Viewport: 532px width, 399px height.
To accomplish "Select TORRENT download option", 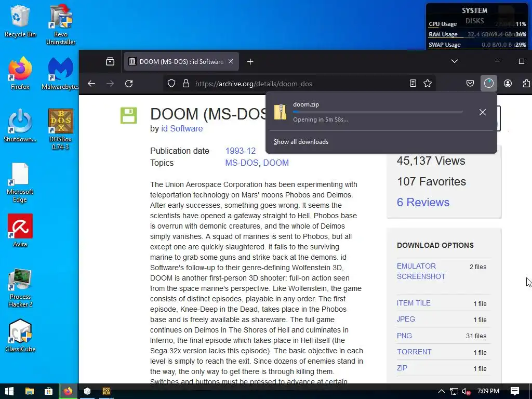I will click(414, 352).
